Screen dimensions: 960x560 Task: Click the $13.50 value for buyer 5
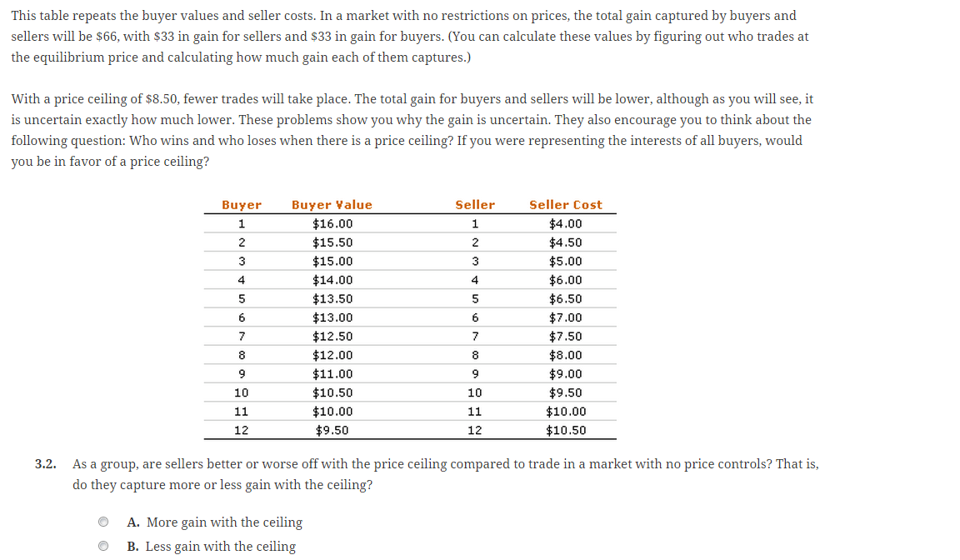[x=332, y=298]
